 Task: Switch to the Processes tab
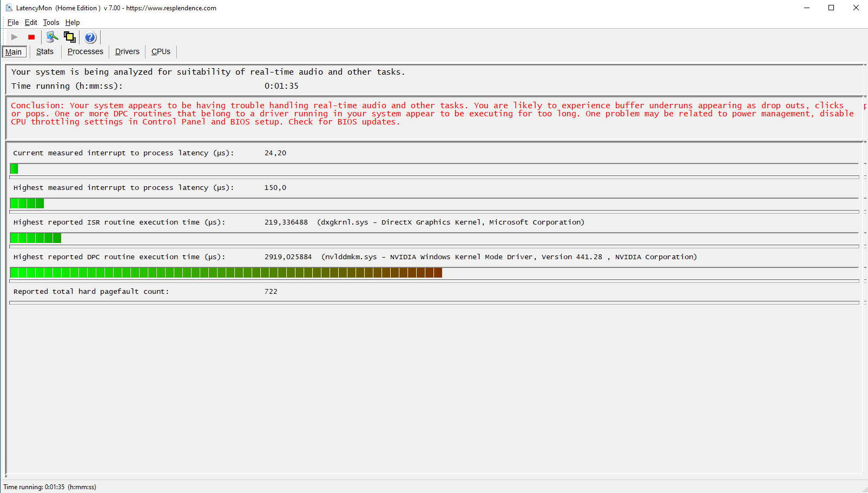(x=86, y=51)
